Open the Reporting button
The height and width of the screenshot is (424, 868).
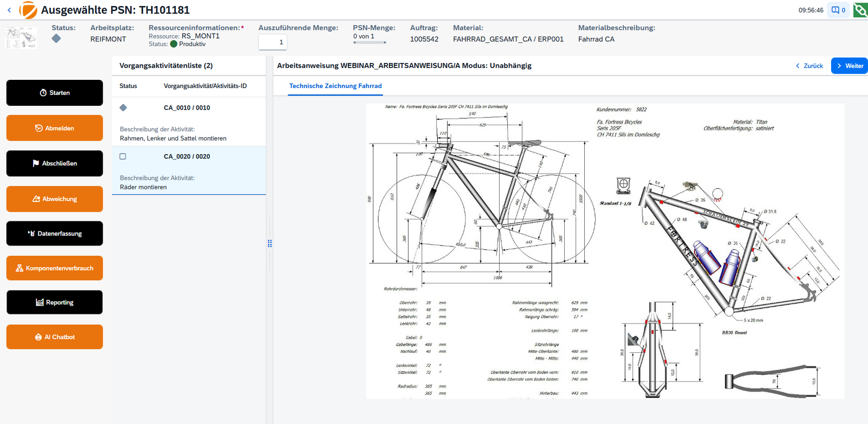(55, 302)
